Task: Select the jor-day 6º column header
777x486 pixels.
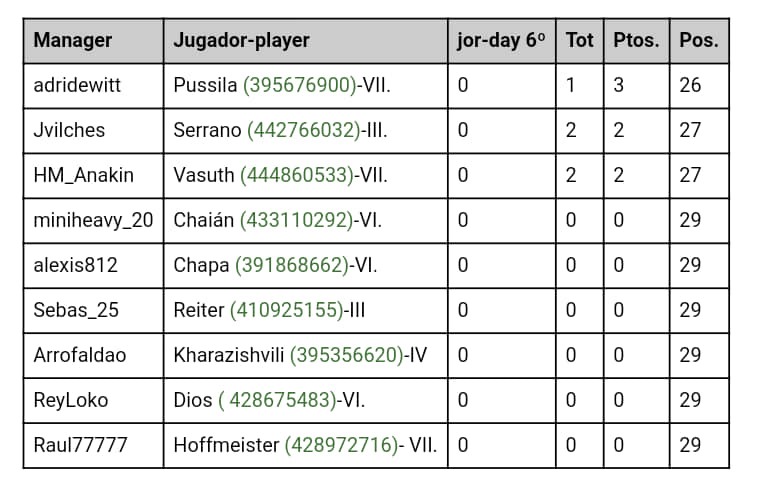Action: 501,41
